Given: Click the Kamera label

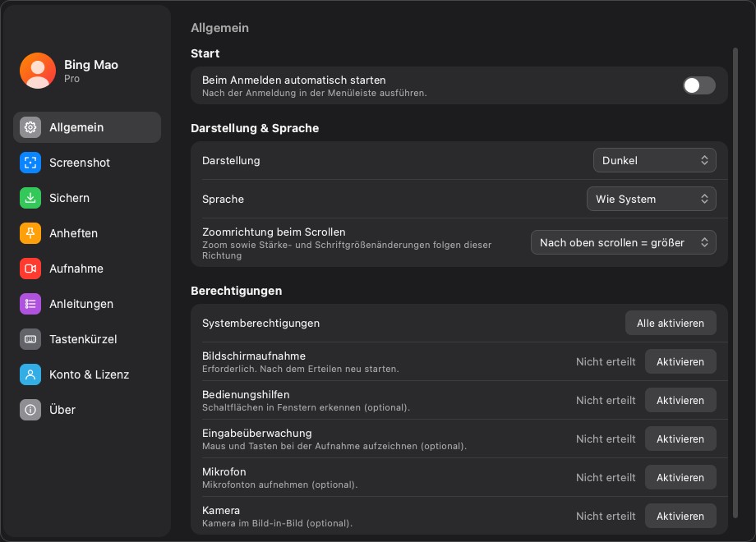Looking at the screenshot, I should (x=221, y=510).
